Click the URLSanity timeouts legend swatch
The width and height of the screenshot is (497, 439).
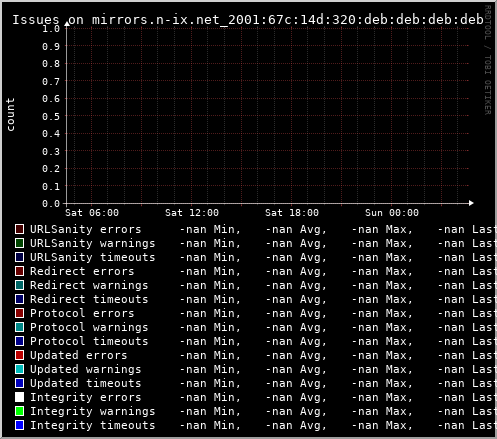[x=19, y=257]
